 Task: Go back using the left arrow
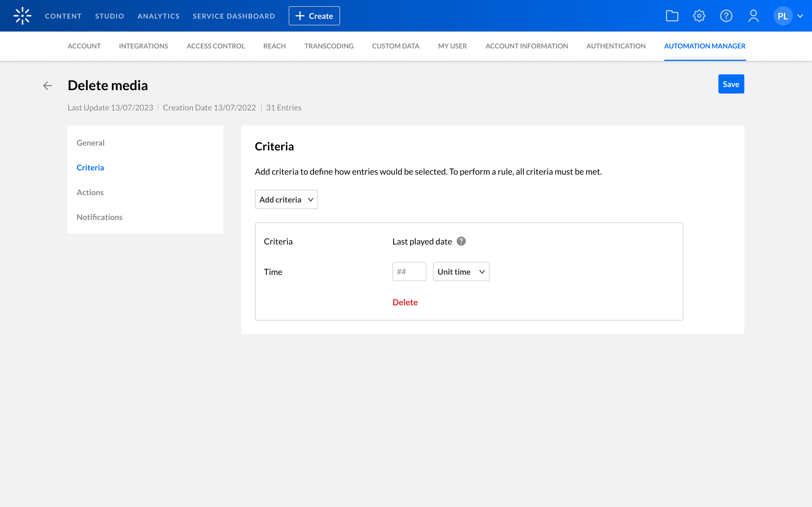pos(47,86)
